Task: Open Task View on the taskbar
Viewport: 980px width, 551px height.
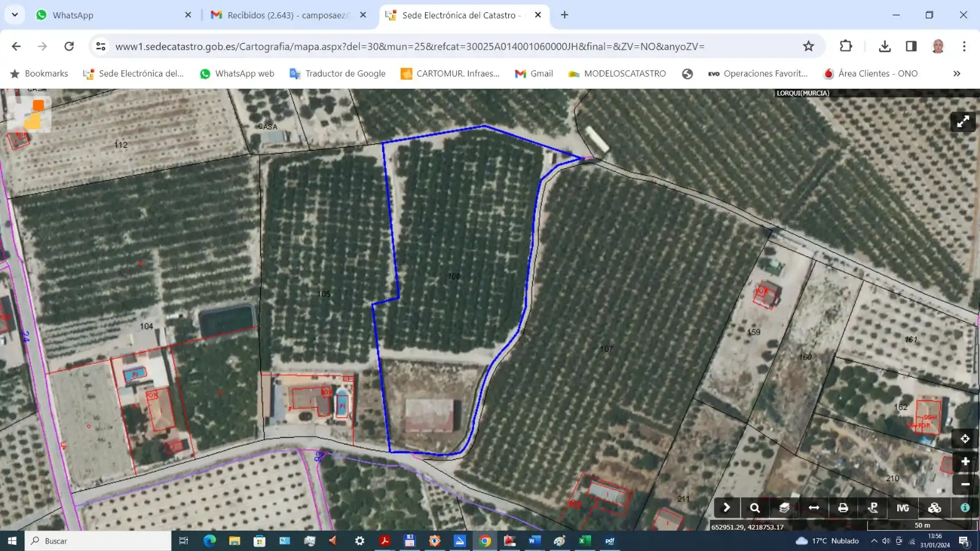Action: point(183,541)
